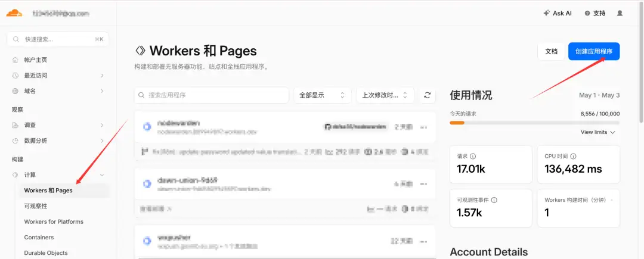Click the refresh list icon
This screenshot has height=259, width=644.
pos(427,95)
